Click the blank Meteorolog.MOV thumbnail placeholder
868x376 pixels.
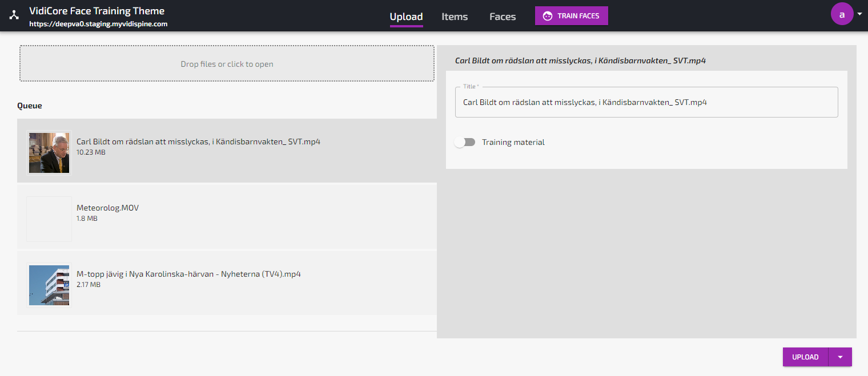click(x=49, y=219)
